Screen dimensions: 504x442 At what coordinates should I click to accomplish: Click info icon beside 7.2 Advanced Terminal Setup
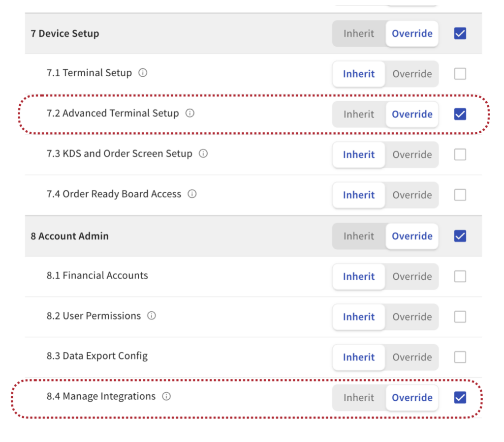[x=190, y=114]
